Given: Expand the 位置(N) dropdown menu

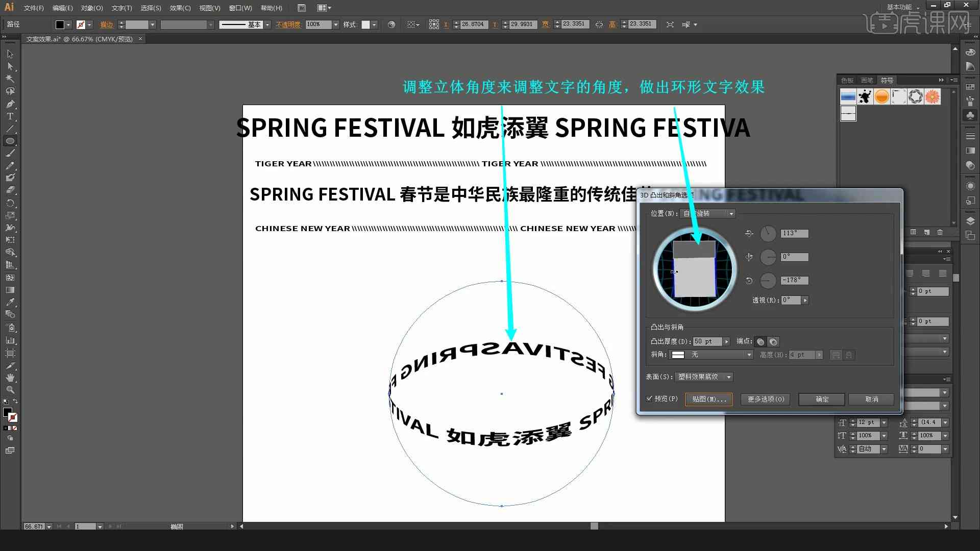Looking at the screenshot, I should [x=730, y=213].
